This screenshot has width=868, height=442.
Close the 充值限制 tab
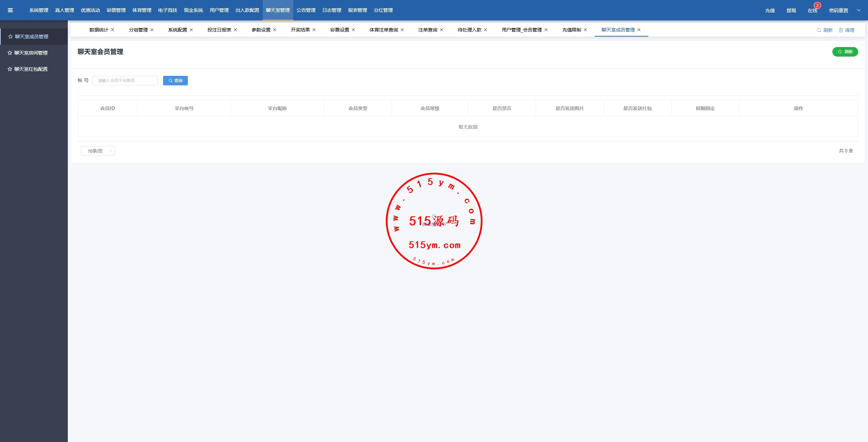[585, 30]
